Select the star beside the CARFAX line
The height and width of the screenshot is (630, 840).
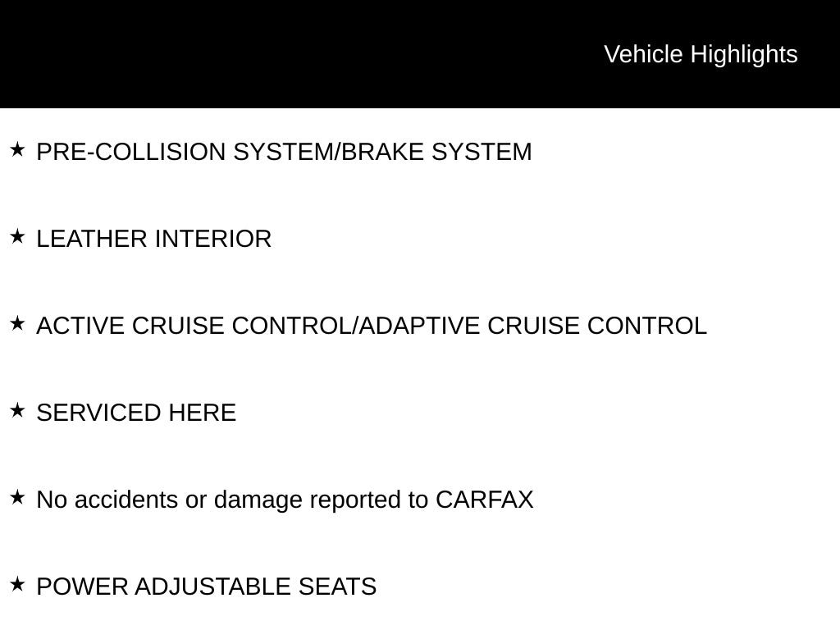(x=17, y=497)
